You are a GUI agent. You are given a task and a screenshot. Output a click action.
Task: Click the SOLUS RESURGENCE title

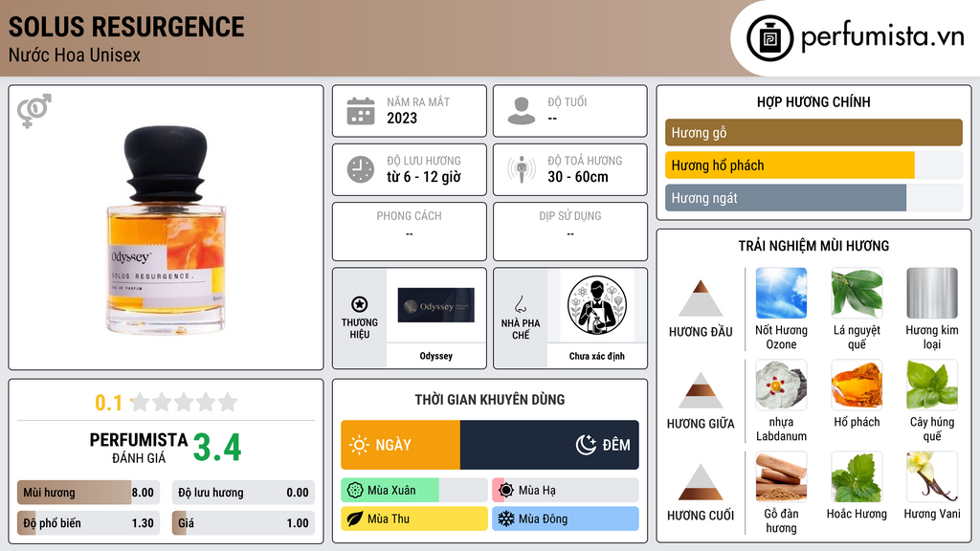pyautogui.click(x=126, y=27)
